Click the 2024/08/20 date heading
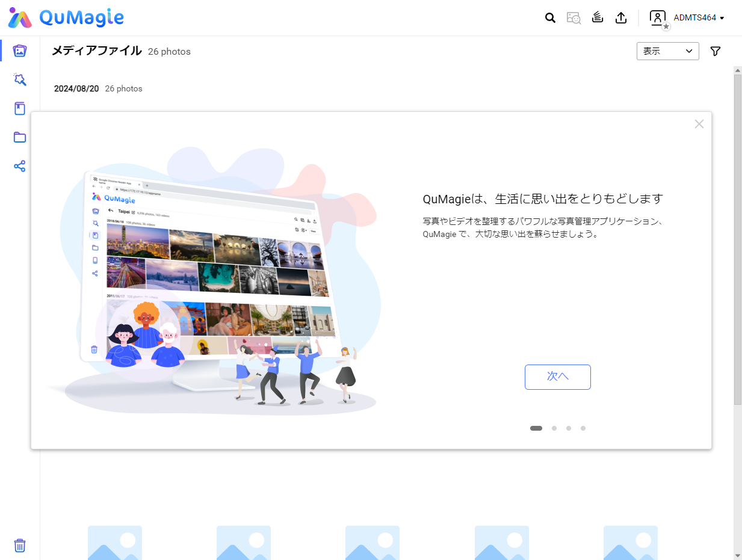This screenshot has width=742, height=560. pyautogui.click(x=76, y=88)
